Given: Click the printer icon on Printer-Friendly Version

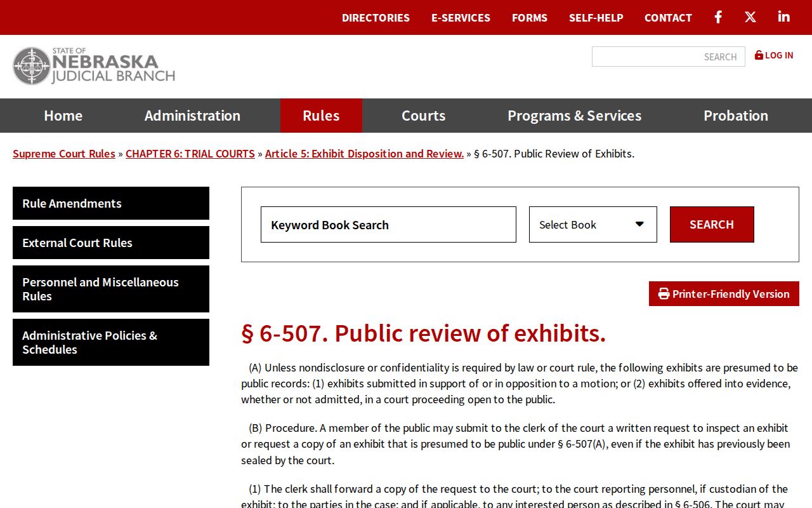Looking at the screenshot, I should pyautogui.click(x=664, y=294).
